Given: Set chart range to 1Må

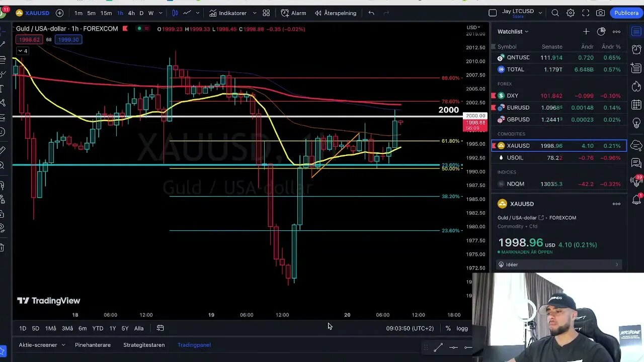Looking at the screenshot, I should [51, 328].
